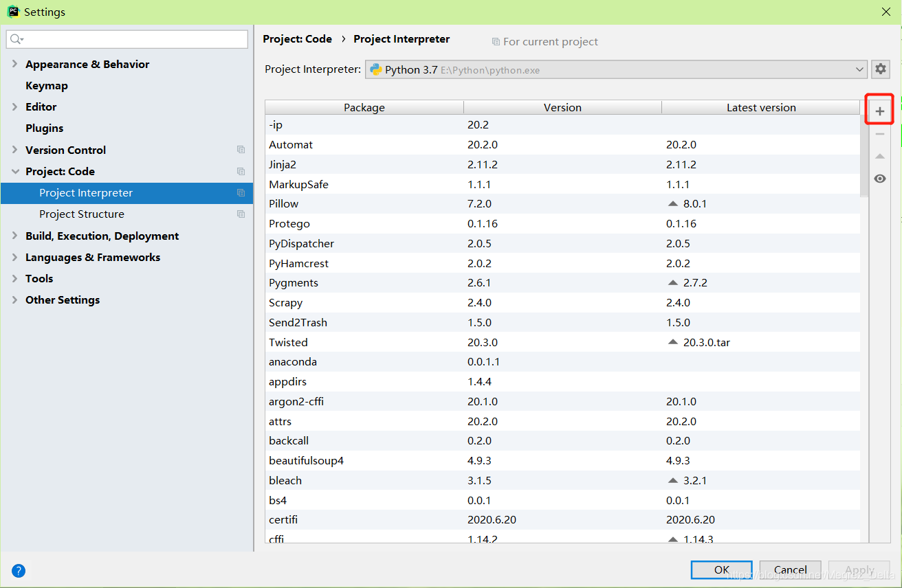Click the project-level icon next to Project Structure
The width and height of the screenshot is (902, 588).
tap(241, 214)
